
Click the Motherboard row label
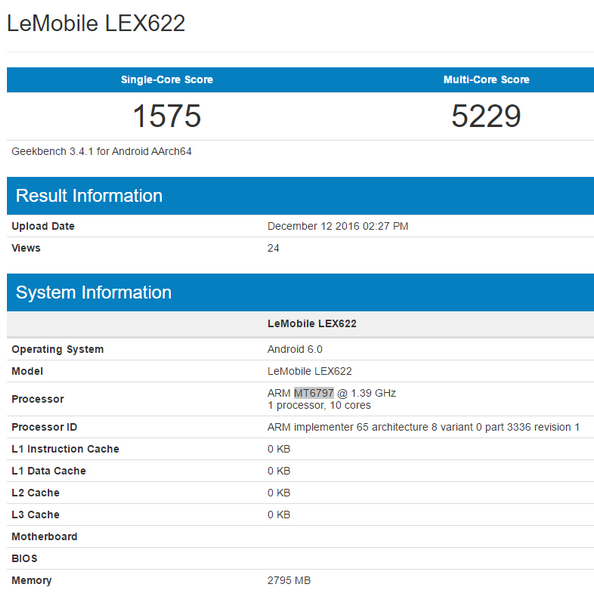tap(44, 536)
